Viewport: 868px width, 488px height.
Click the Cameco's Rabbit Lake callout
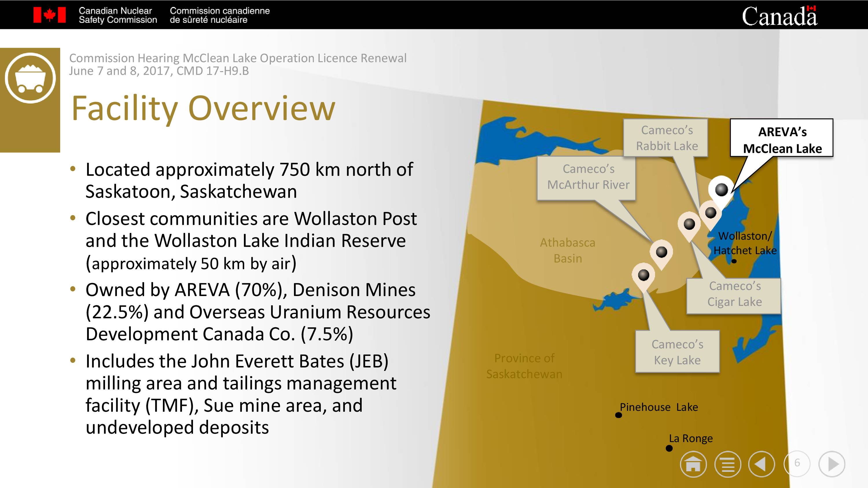point(665,138)
